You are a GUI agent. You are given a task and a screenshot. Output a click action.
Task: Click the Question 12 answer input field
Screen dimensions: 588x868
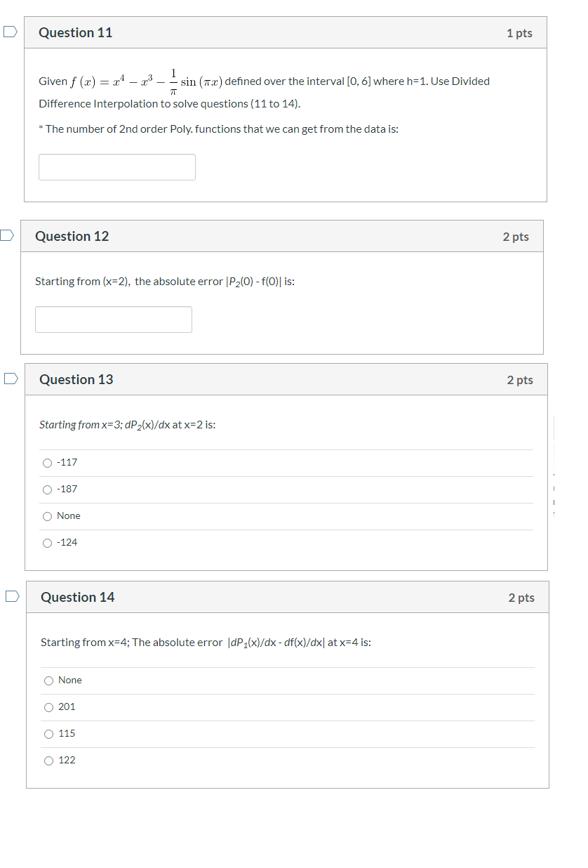click(x=114, y=320)
